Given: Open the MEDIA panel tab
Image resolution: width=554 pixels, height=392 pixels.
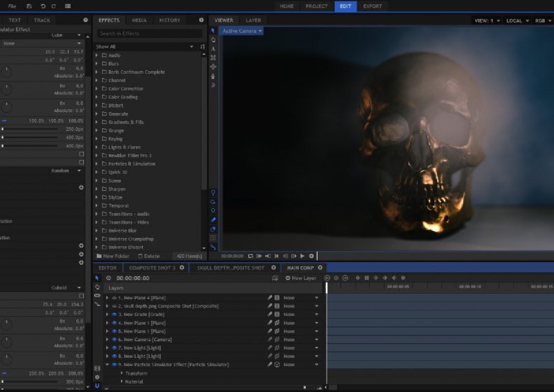Looking at the screenshot, I should pyautogui.click(x=139, y=20).
